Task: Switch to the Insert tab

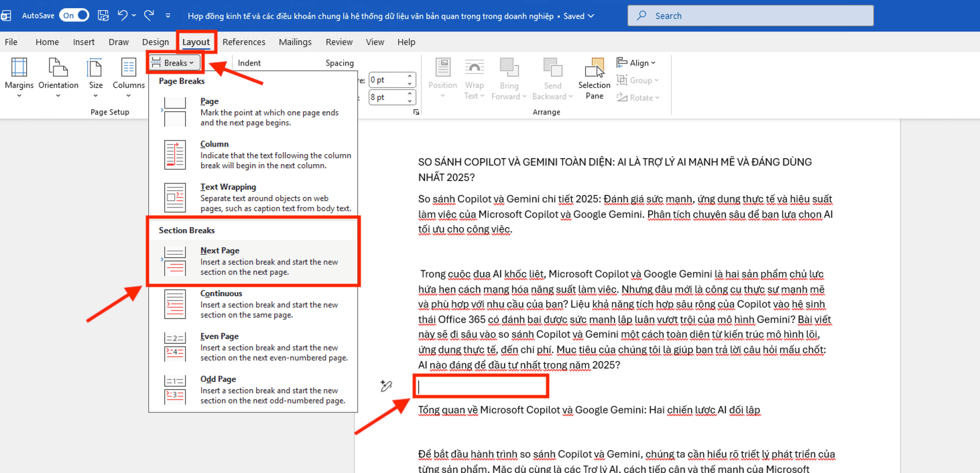Action: tap(84, 42)
